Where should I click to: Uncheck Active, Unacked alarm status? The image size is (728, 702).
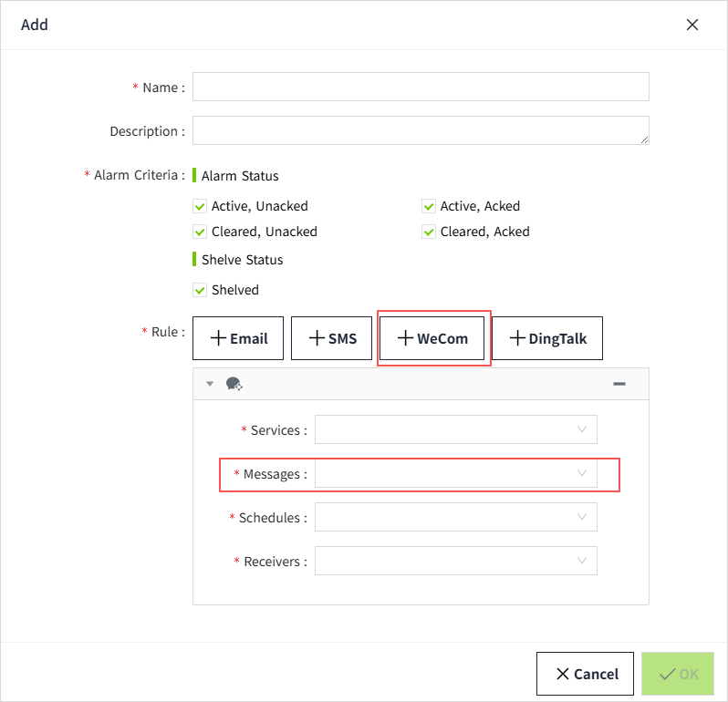coord(201,206)
